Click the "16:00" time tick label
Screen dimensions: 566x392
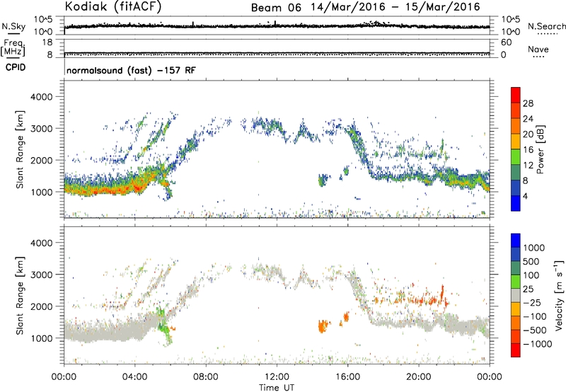pyautogui.click(x=347, y=377)
